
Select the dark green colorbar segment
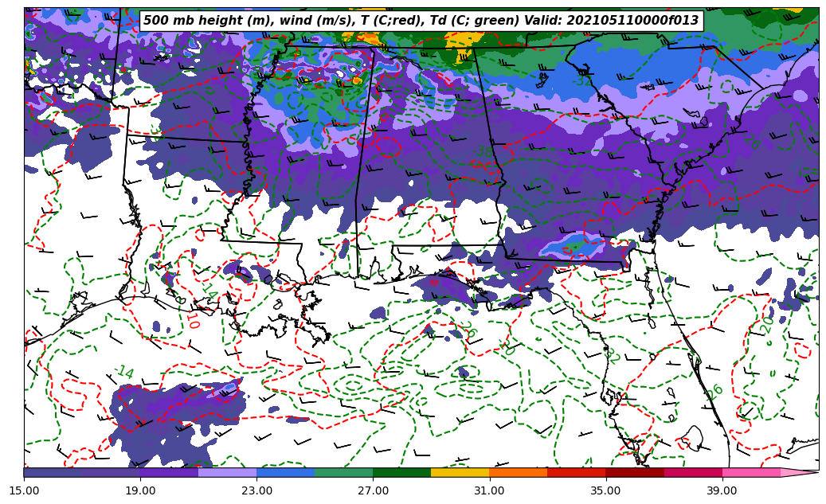401,472
